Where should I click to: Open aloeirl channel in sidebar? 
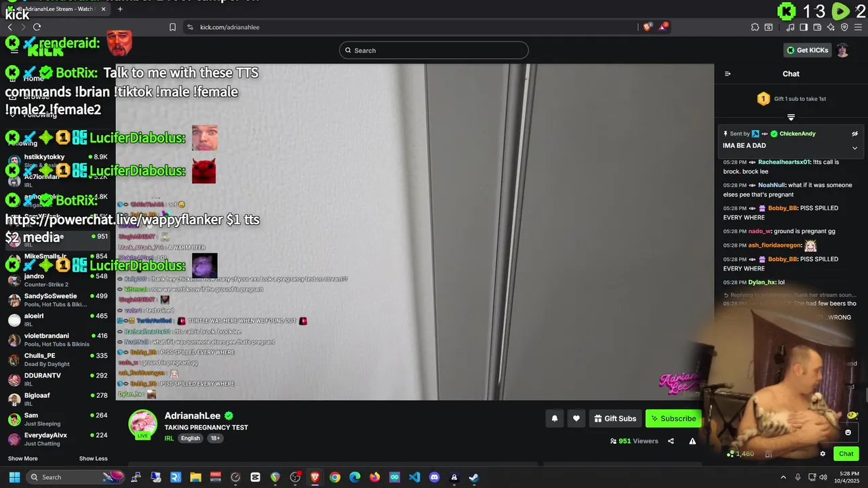pyautogui.click(x=58, y=320)
